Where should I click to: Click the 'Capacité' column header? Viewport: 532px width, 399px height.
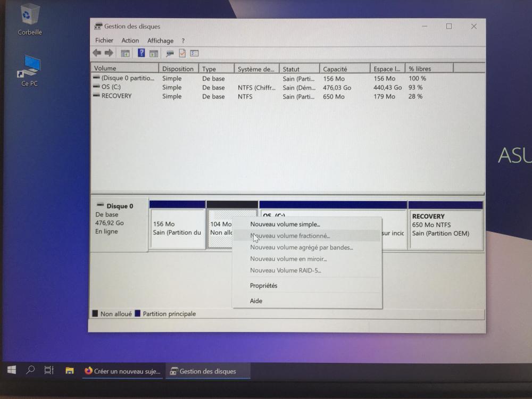[x=335, y=69]
